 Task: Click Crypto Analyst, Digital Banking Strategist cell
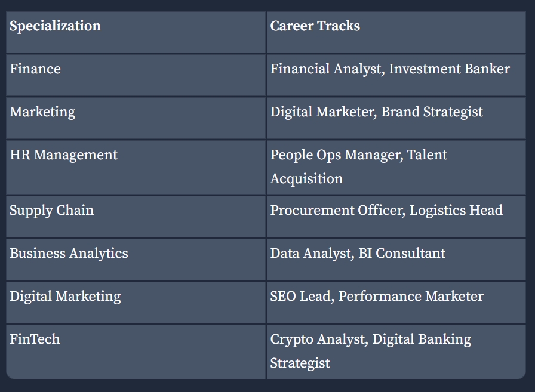click(x=396, y=352)
